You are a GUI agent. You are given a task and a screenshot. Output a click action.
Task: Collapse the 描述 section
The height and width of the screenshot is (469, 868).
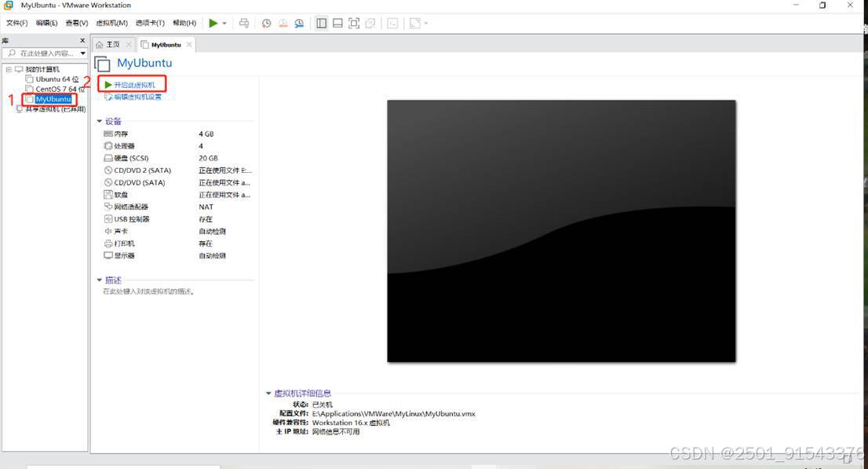[x=100, y=280]
